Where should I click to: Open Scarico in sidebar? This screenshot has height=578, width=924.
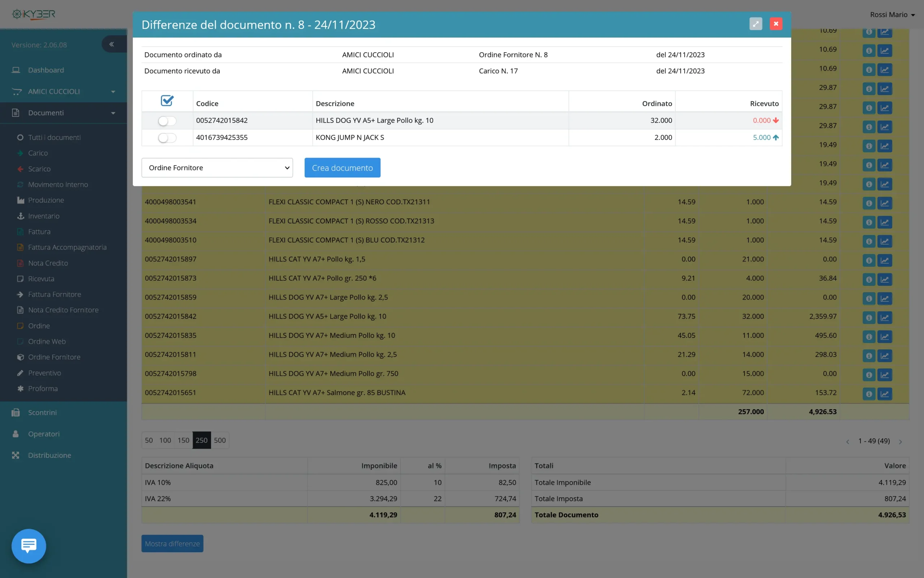[x=39, y=169]
